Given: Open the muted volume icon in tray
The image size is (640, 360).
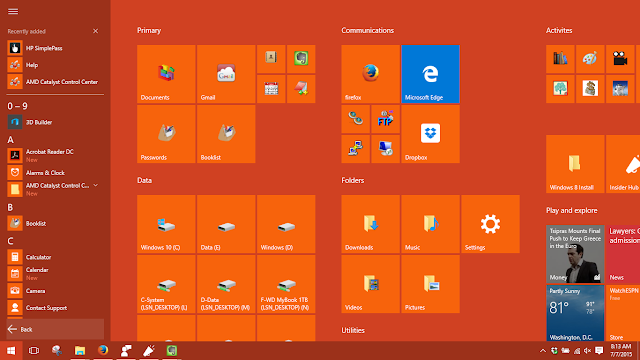Looking at the screenshot, I should tap(587, 351).
